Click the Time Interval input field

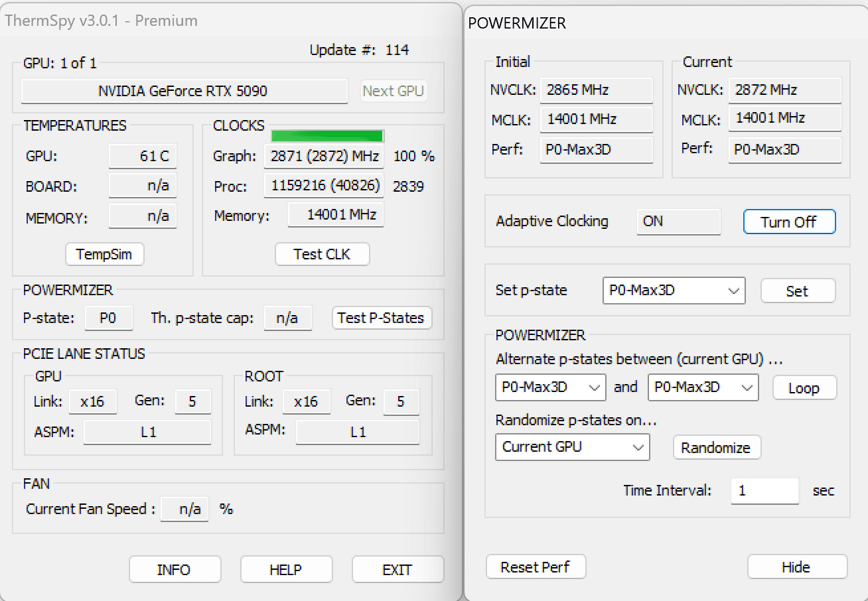pyautogui.click(x=764, y=491)
